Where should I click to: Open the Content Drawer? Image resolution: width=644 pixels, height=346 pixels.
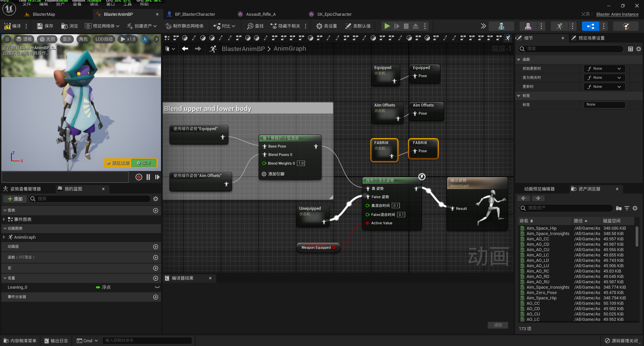click(x=20, y=341)
